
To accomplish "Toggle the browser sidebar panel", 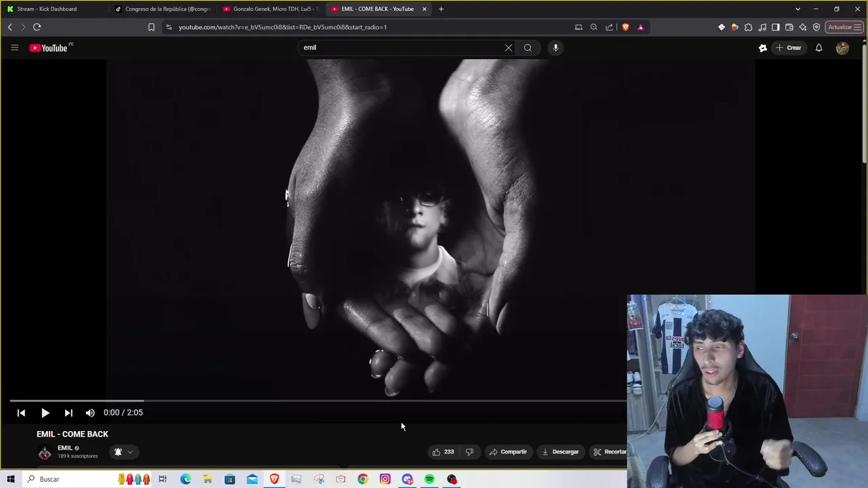I will coord(776,27).
